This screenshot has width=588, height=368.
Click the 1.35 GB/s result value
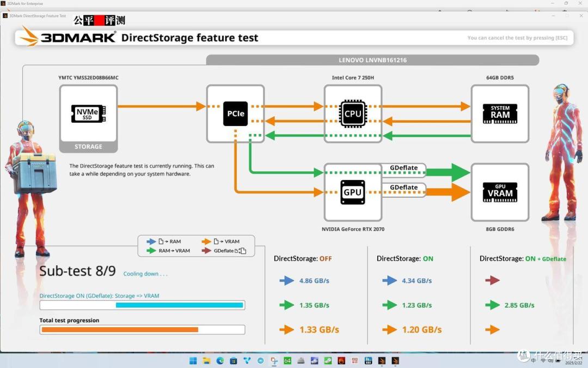(x=314, y=305)
